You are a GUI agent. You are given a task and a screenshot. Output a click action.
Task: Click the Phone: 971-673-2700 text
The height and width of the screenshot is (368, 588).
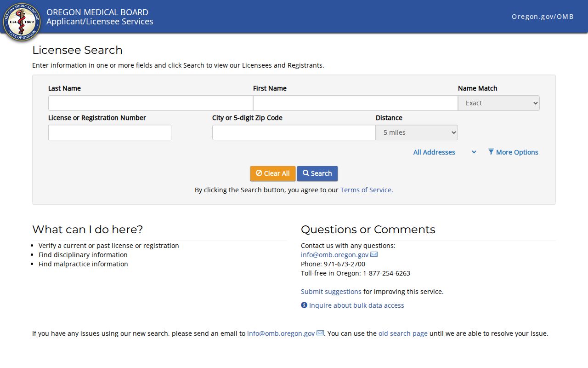333,264
